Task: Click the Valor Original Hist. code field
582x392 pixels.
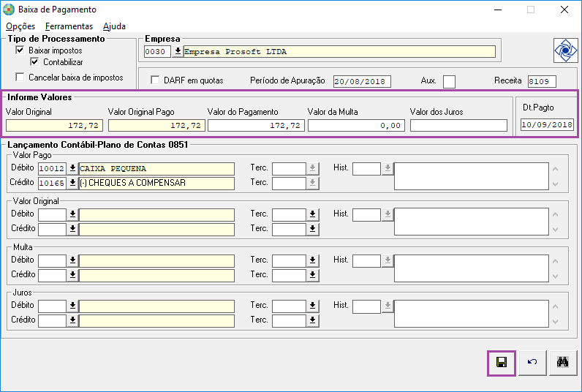Action: [367, 214]
